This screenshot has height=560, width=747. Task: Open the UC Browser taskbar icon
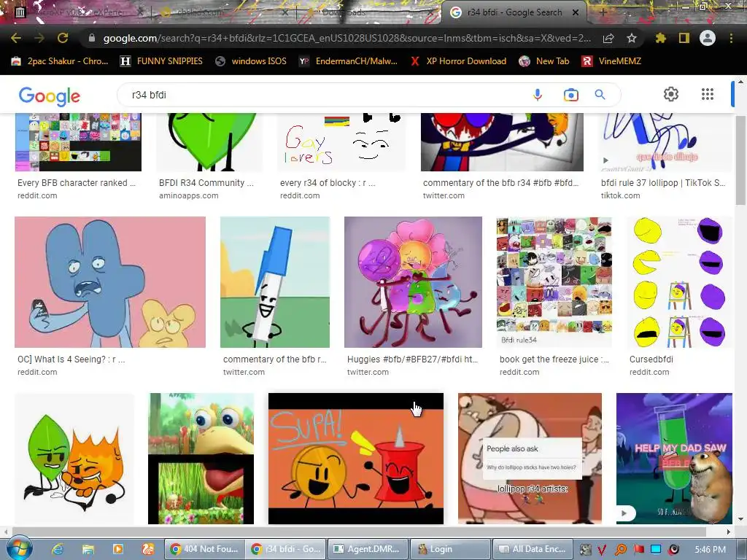coord(147,549)
